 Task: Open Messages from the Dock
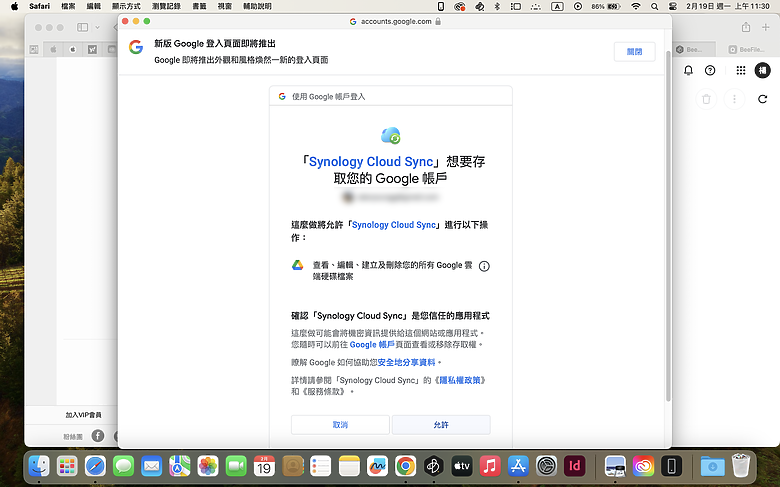[x=123, y=466]
